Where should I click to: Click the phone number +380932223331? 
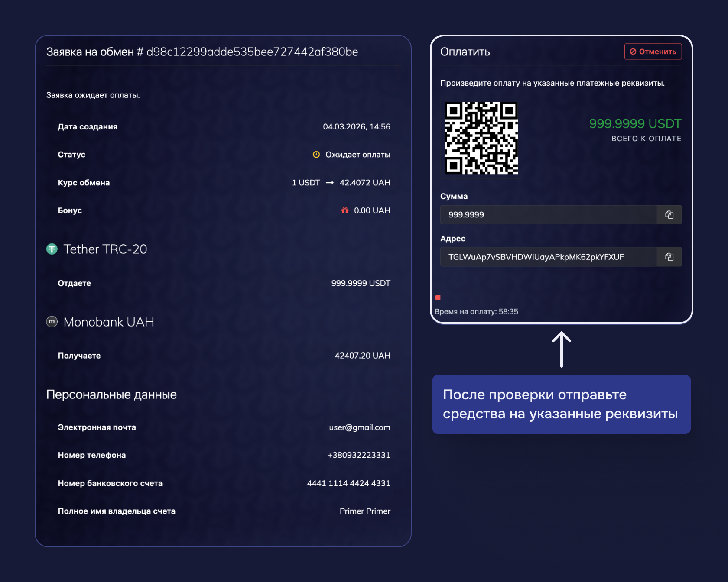point(358,455)
